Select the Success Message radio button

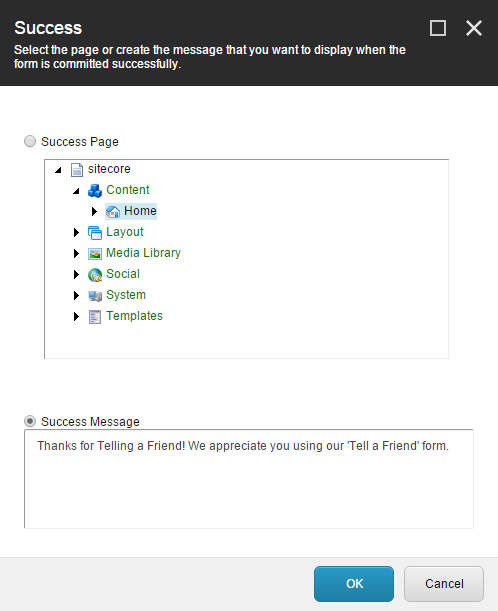click(30, 421)
